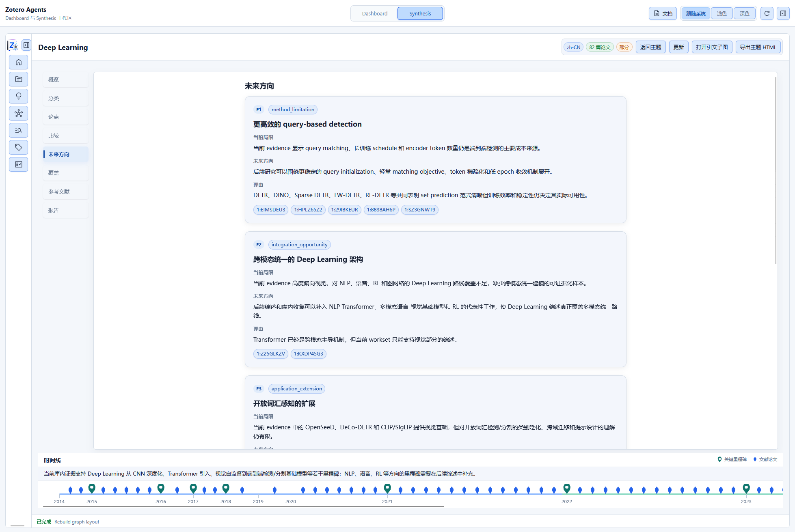Viewport: 795px width, 532px height.
Task: Open citation 1:8838AH6P
Action: [381, 210]
